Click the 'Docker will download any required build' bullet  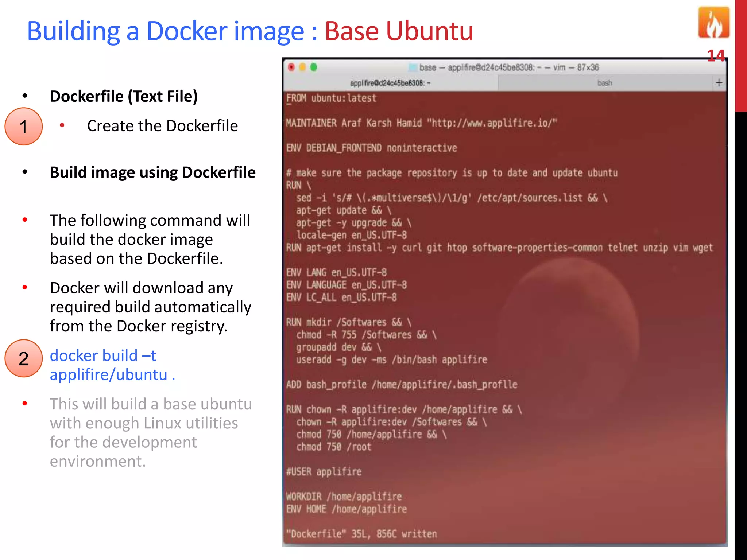pos(151,307)
